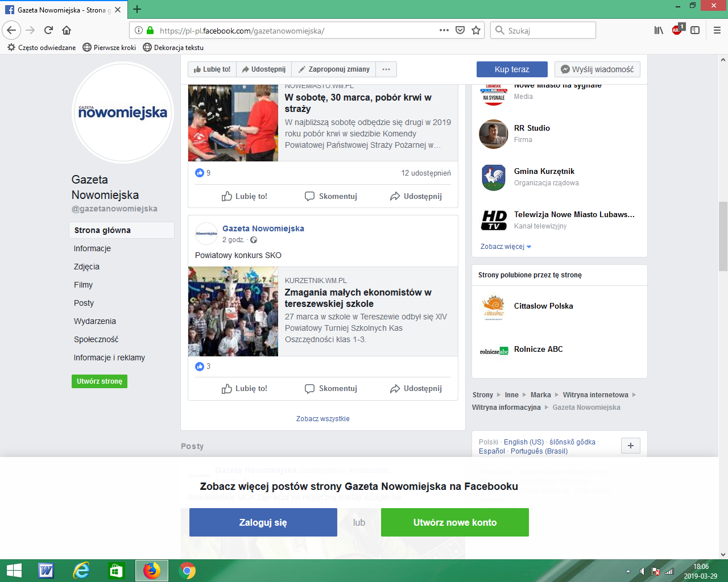The width and height of the screenshot is (728, 582).
Task: Click in the Szukaj search field
Action: pyautogui.click(x=543, y=30)
